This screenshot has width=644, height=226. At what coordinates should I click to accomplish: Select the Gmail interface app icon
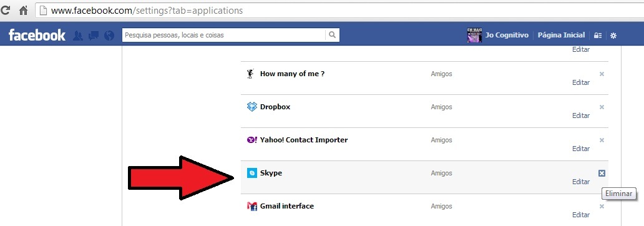(251, 206)
